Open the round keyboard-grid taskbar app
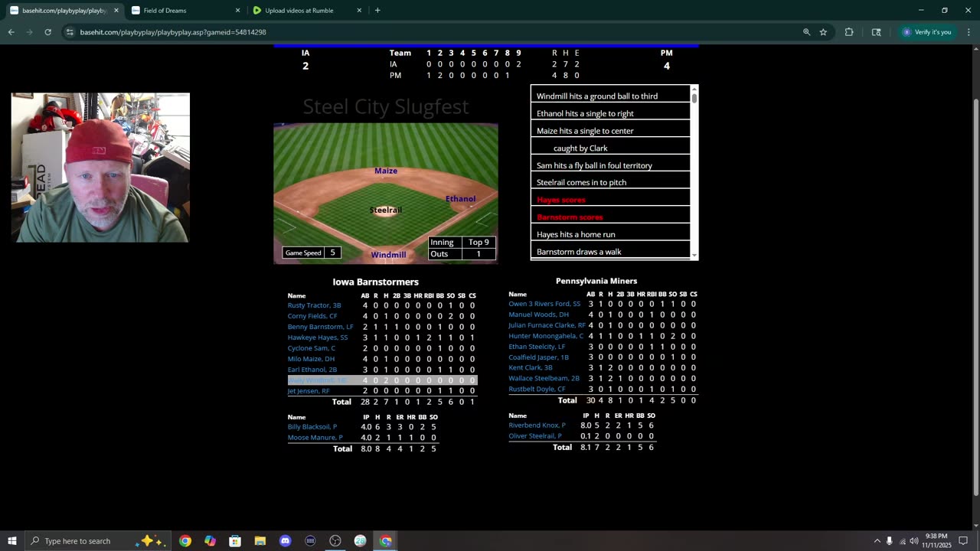This screenshot has height=551, width=980. [x=310, y=541]
